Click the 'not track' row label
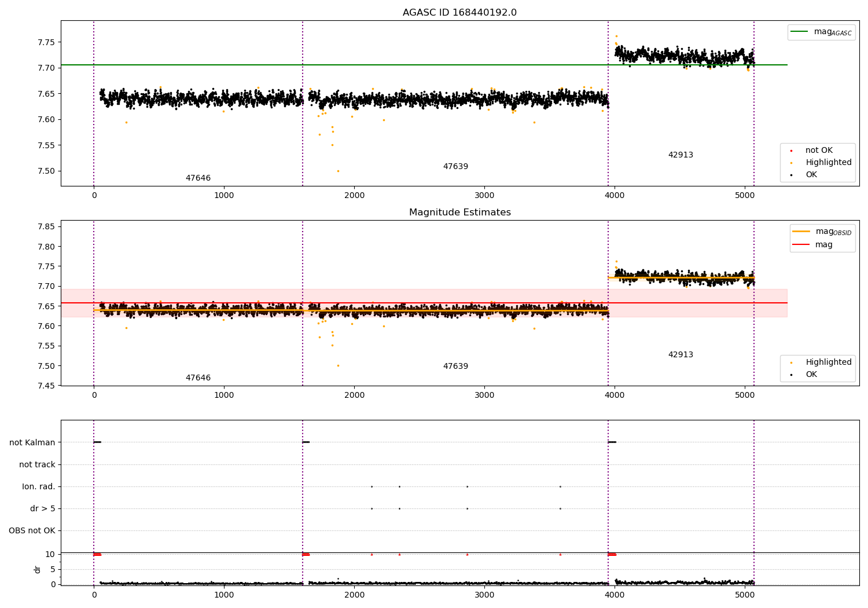 click(37, 465)
